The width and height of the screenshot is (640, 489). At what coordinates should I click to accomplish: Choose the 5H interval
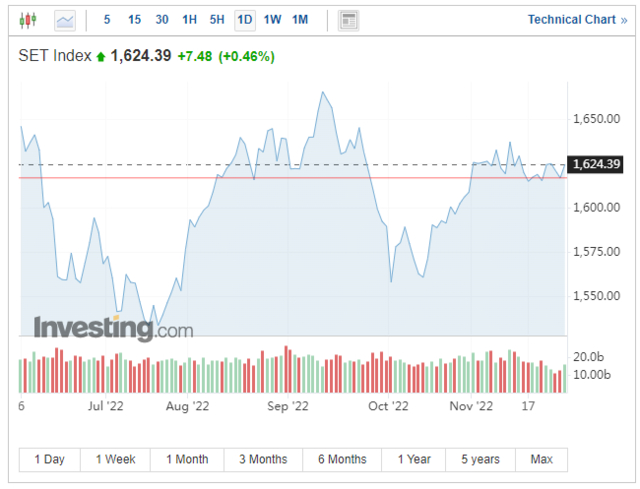(217, 19)
